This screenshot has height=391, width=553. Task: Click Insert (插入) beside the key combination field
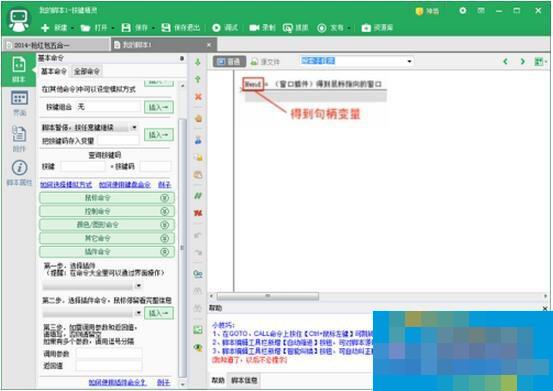tap(159, 107)
